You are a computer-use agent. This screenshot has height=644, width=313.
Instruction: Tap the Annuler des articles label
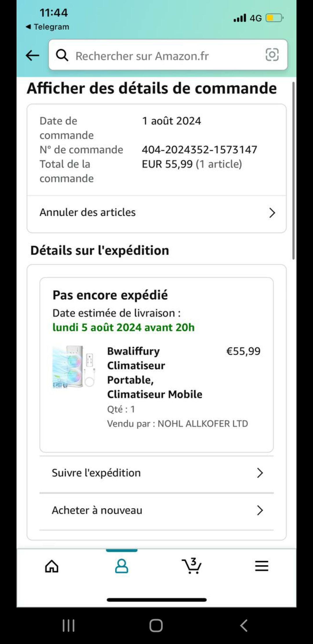88,212
